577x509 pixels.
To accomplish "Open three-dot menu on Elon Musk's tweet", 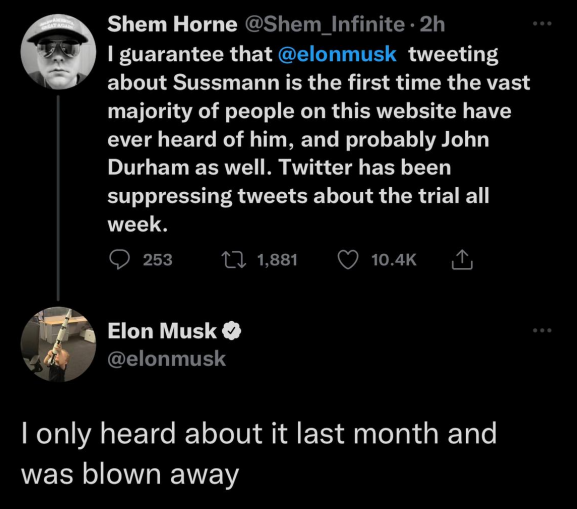I will point(542,330).
